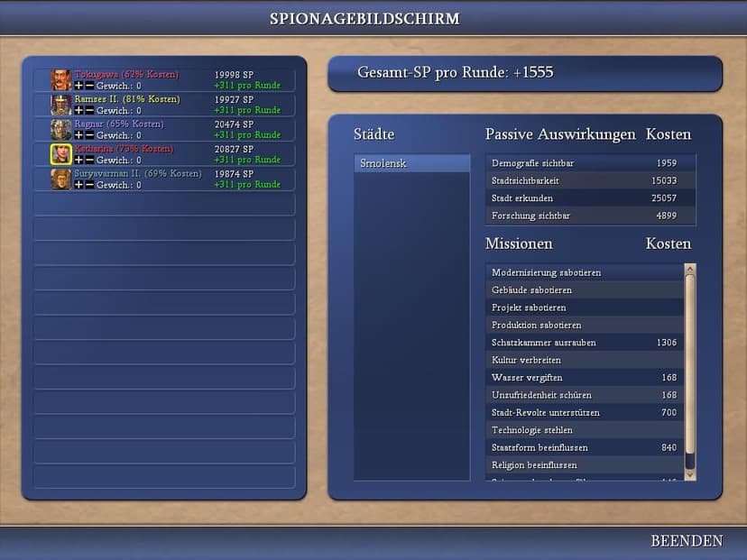Click Tokugawa (62% Kosten) name

point(126,74)
